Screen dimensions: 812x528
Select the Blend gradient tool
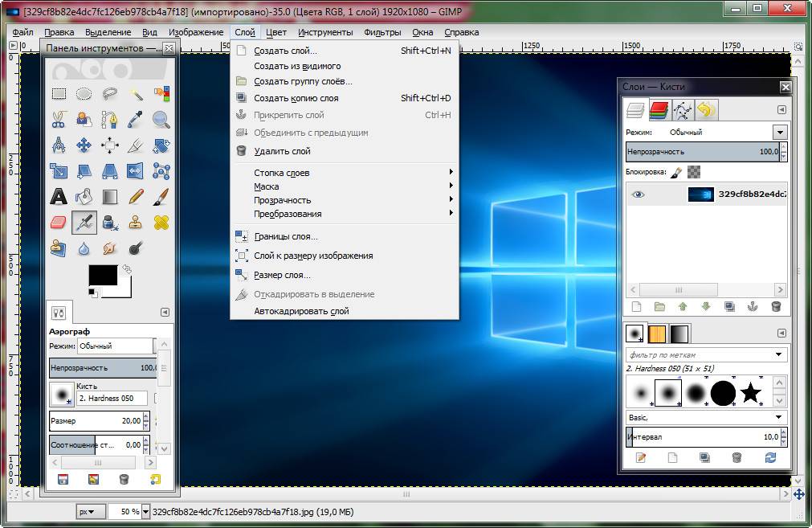pyautogui.click(x=110, y=197)
